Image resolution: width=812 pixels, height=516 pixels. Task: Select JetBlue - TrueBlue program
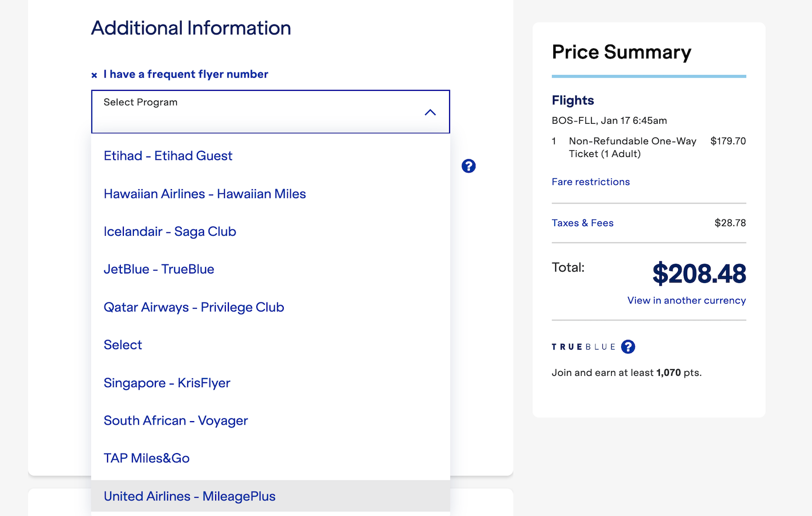coord(159,269)
